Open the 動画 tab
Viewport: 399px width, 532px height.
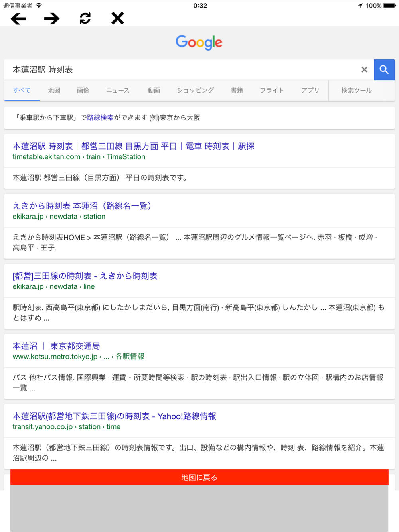coord(154,91)
